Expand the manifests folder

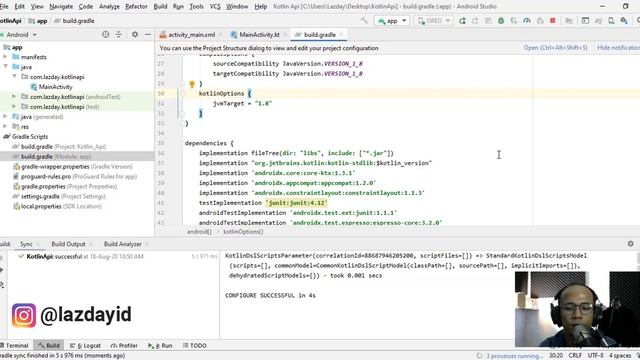point(5,57)
